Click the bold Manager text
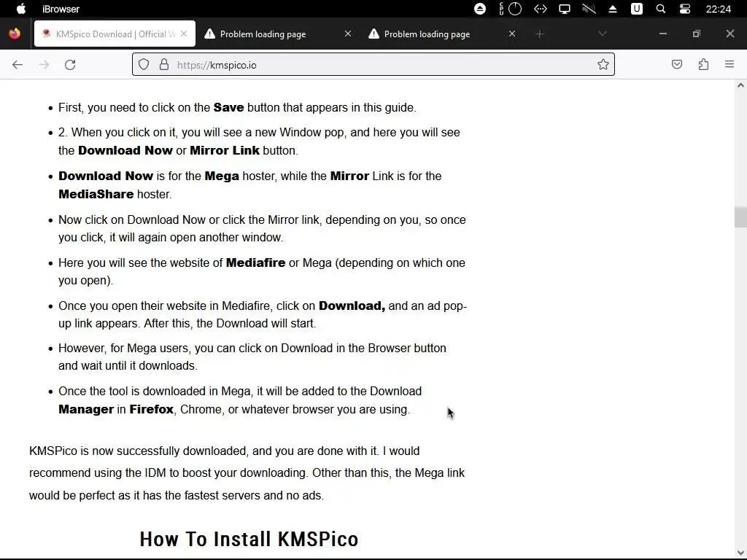The height and width of the screenshot is (560, 747). [86, 410]
